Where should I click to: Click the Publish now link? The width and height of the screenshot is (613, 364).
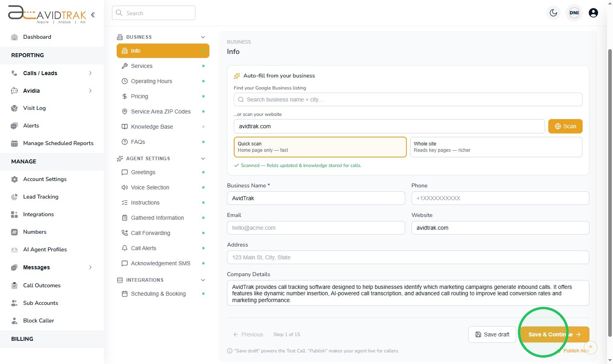(576, 351)
